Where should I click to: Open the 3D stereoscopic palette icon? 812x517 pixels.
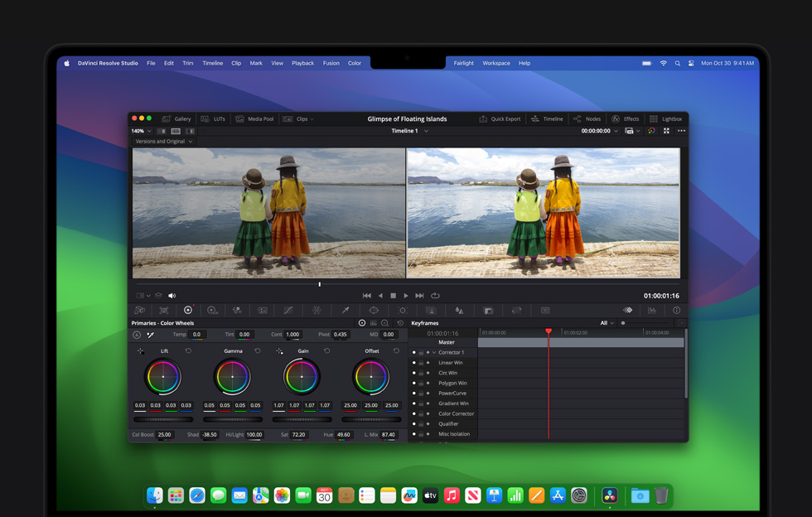(545, 311)
